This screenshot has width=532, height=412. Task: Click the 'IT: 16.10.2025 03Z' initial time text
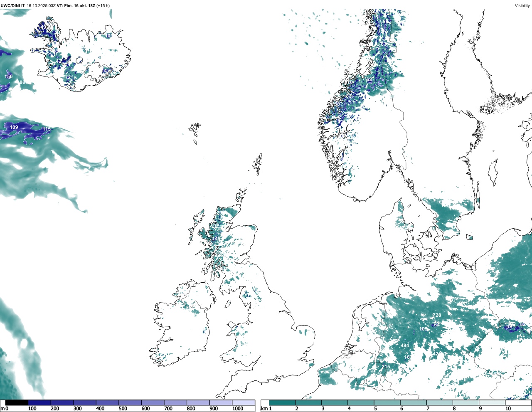click(x=38, y=5)
